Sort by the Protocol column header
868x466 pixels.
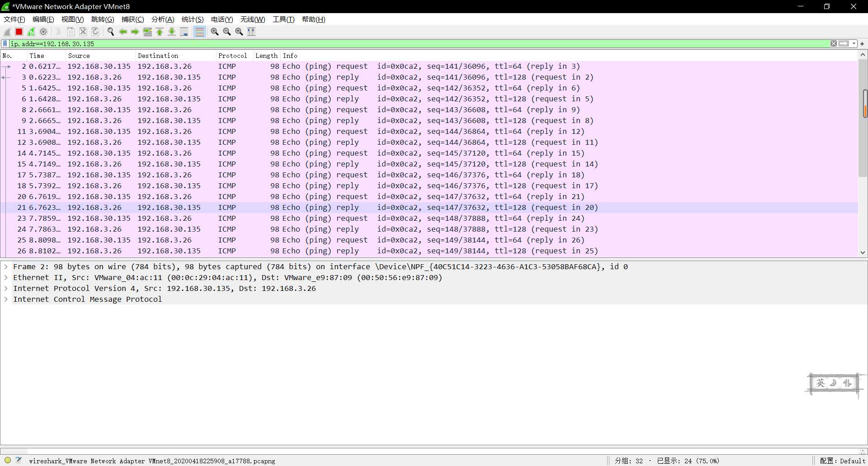[235, 56]
